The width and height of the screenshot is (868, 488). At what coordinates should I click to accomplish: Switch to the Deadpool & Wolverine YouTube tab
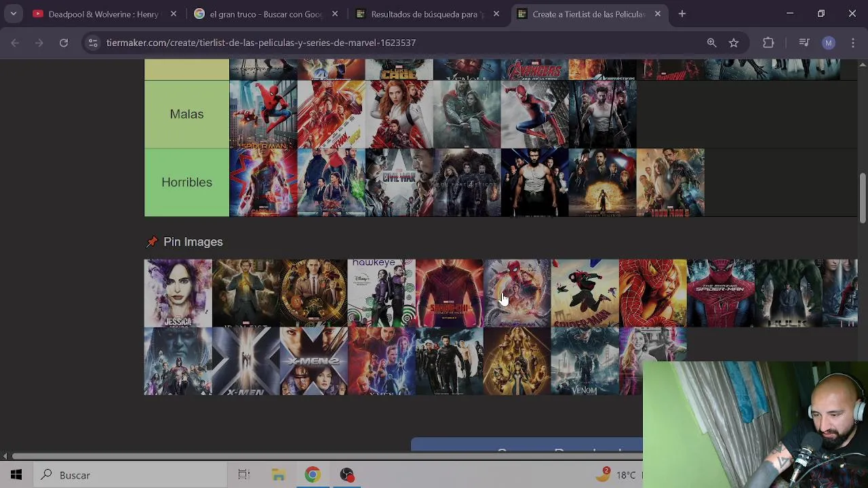[x=95, y=14]
